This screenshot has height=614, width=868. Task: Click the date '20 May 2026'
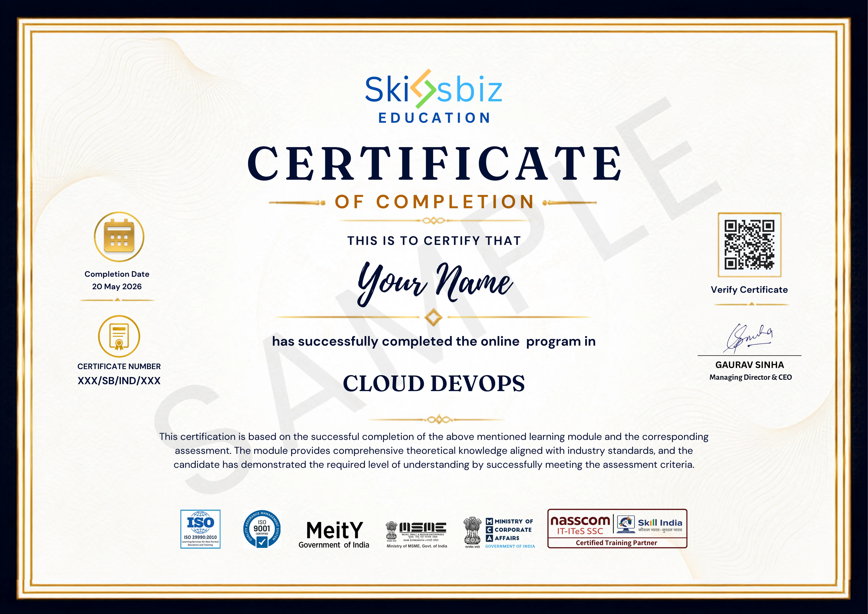pyautogui.click(x=117, y=287)
